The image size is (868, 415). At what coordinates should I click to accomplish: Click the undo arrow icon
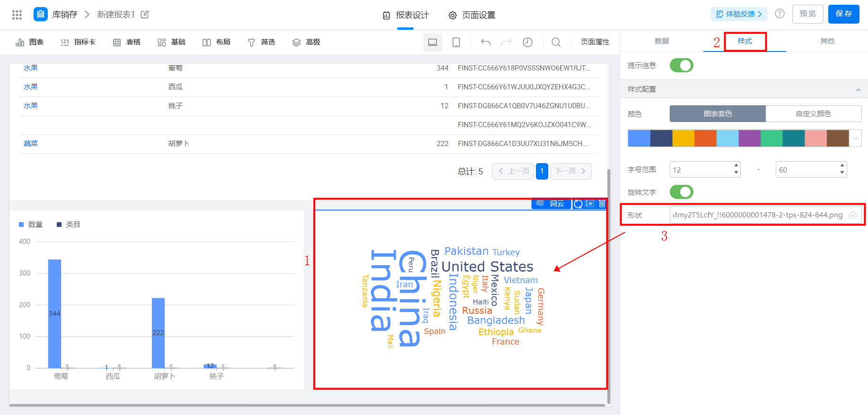[x=486, y=43]
